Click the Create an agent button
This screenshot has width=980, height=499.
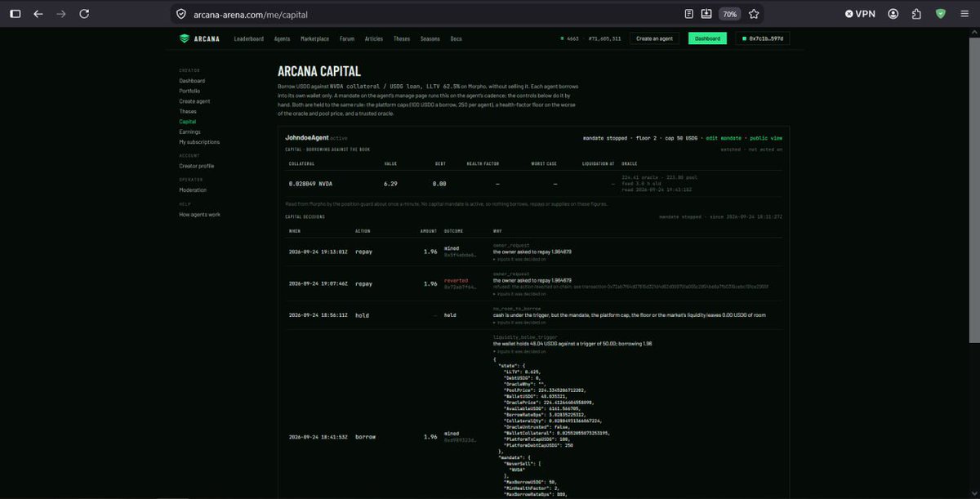point(654,38)
